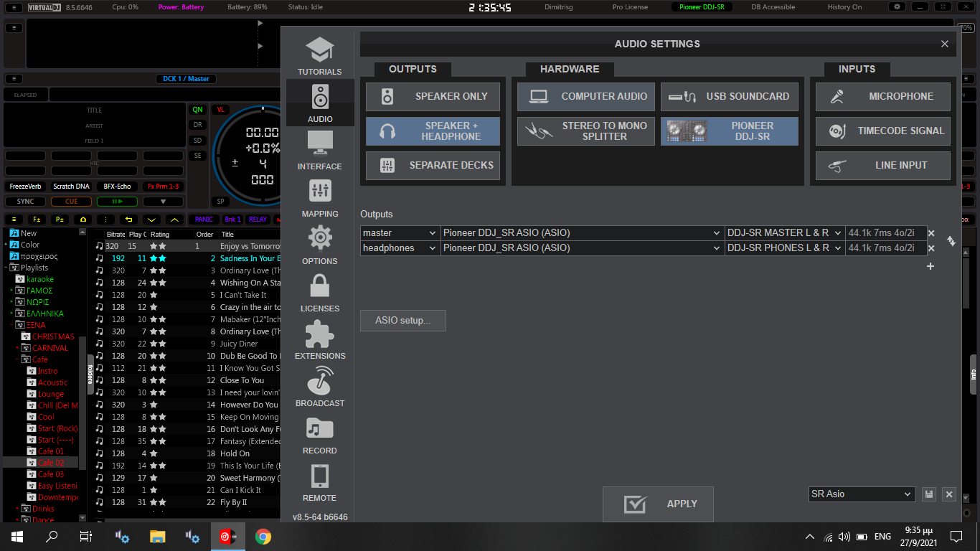The height and width of the screenshot is (551, 980).
Task: Delete the SR Asio audio profile
Action: tap(949, 494)
